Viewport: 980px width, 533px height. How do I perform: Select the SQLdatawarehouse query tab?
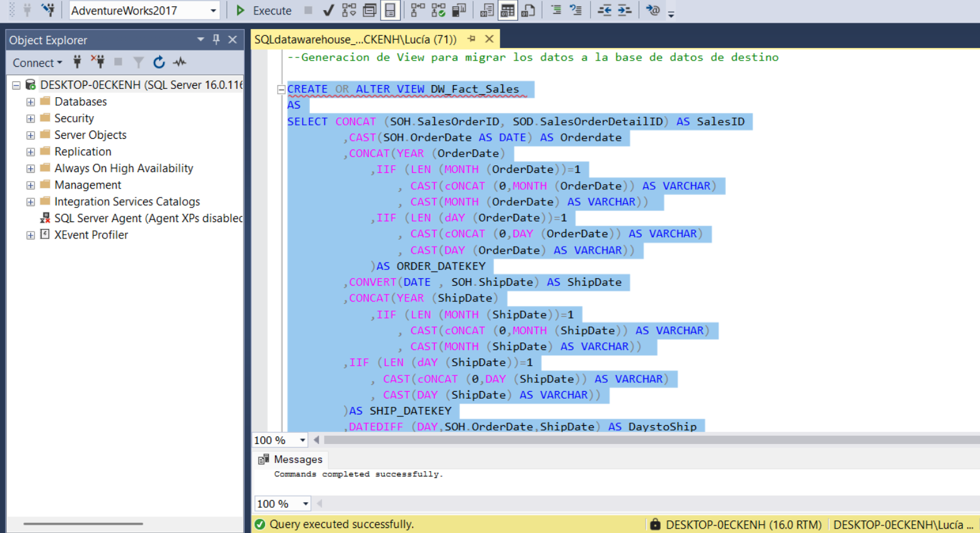pyautogui.click(x=355, y=39)
